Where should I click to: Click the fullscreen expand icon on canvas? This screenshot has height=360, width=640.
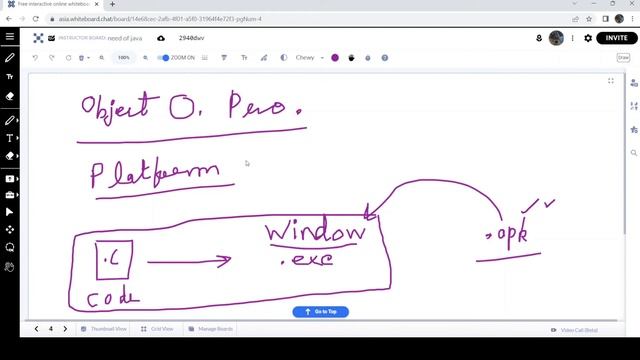pyautogui.click(x=611, y=81)
